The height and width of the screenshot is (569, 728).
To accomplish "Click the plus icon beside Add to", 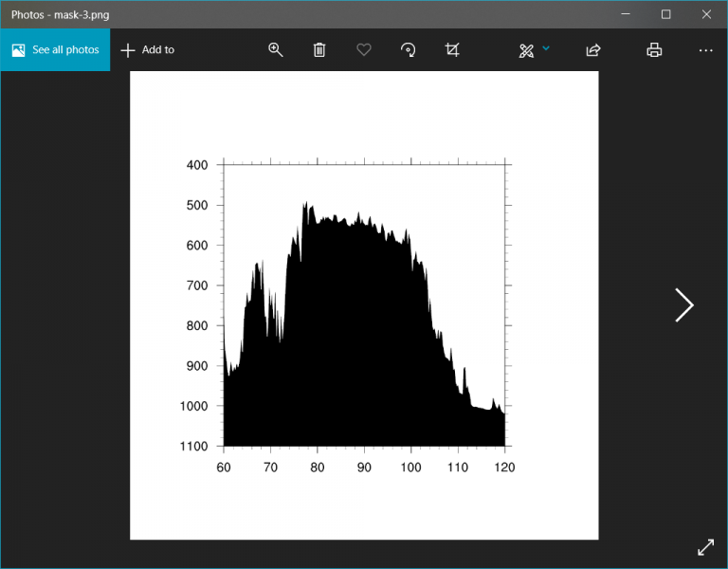I will click(x=128, y=50).
